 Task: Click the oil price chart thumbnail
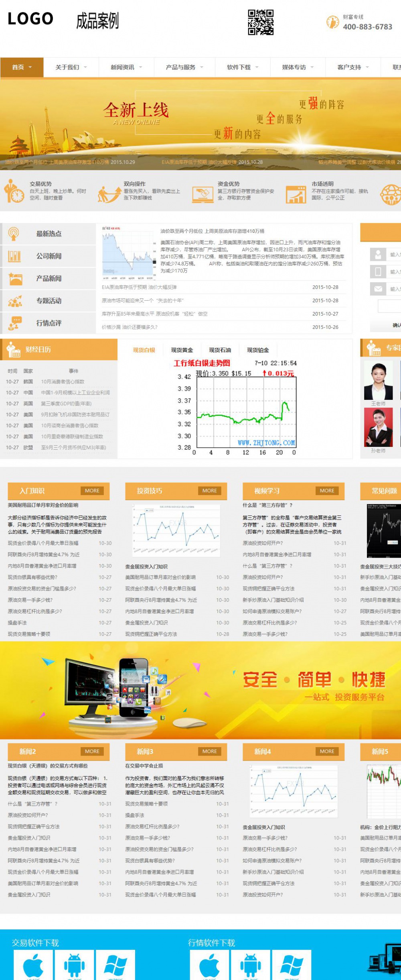[x=129, y=253]
